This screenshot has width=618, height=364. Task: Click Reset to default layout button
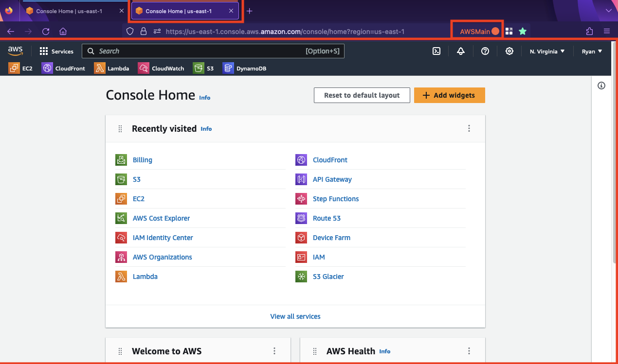[x=362, y=95]
